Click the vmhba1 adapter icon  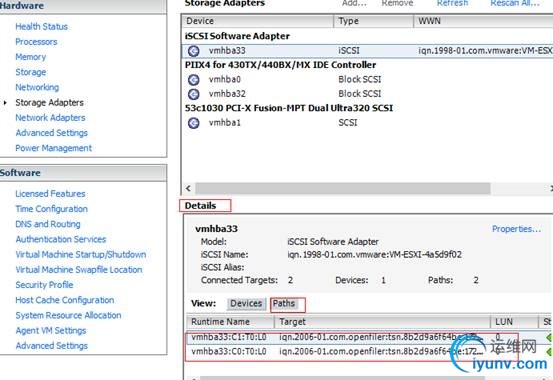coord(193,123)
